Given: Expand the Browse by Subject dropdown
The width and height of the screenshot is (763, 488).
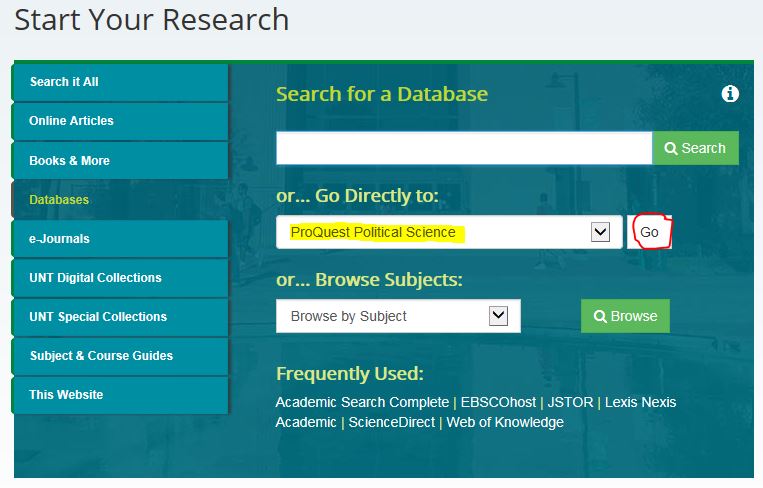Looking at the screenshot, I should click(x=398, y=316).
